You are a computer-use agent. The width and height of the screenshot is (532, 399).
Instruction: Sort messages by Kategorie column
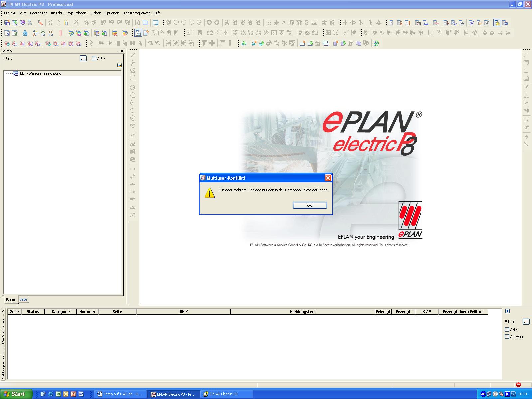pyautogui.click(x=61, y=312)
